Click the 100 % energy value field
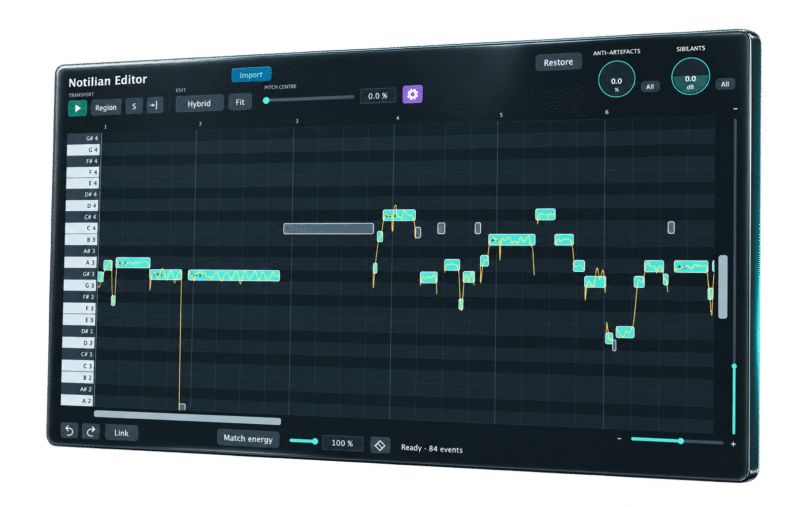Screen dimensions: 800x507 (342, 443)
